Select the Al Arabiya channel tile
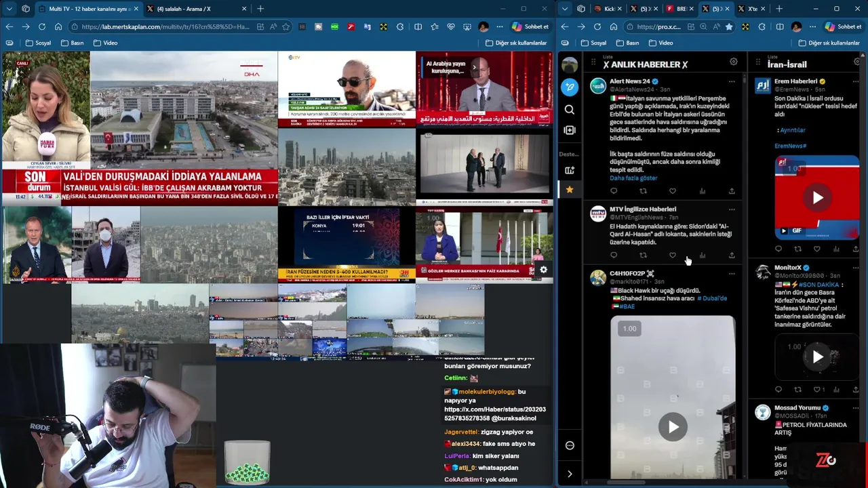 484,89
